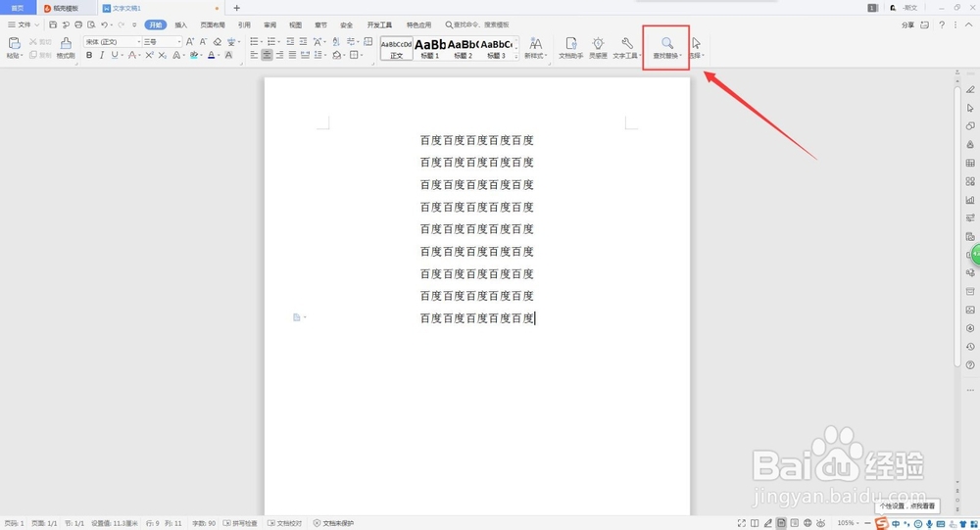This screenshot has height=530, width=980.
Task: Expand the styles gallery arrow
Action: [516, 57]
